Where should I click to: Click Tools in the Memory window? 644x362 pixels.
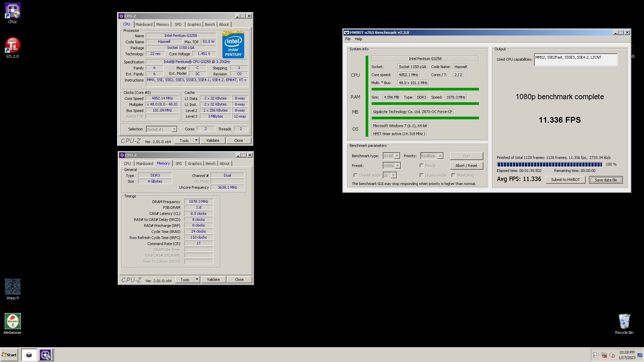click(x=185, y=280)
